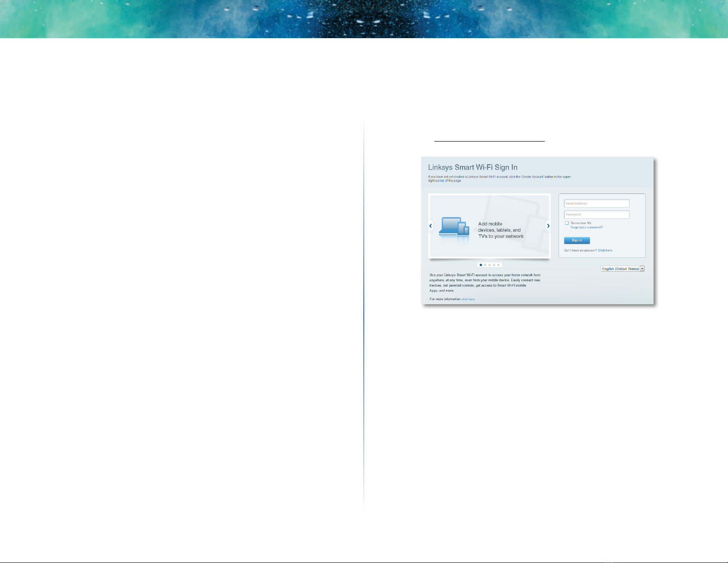Click the Remember Me label text

[581, 223]
